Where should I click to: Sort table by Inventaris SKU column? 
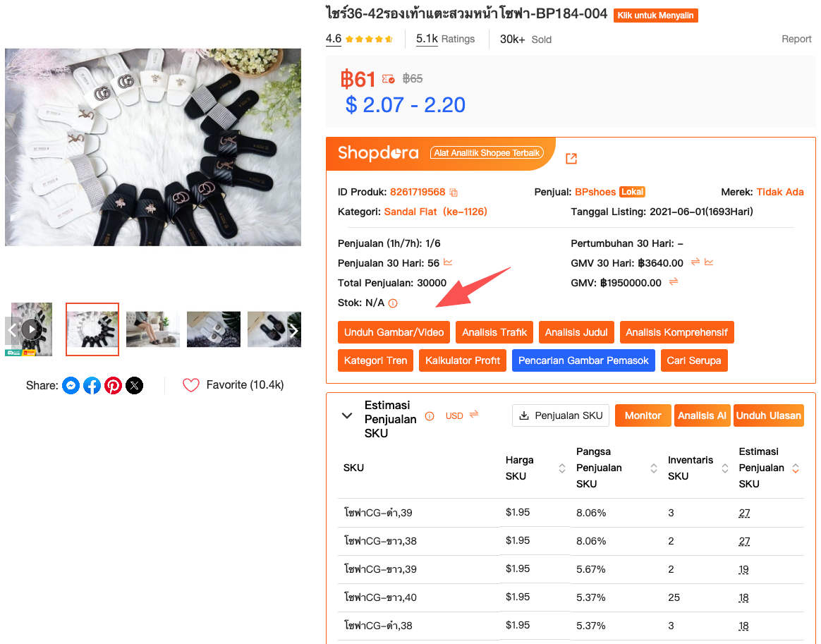click(x=724, y=468)
